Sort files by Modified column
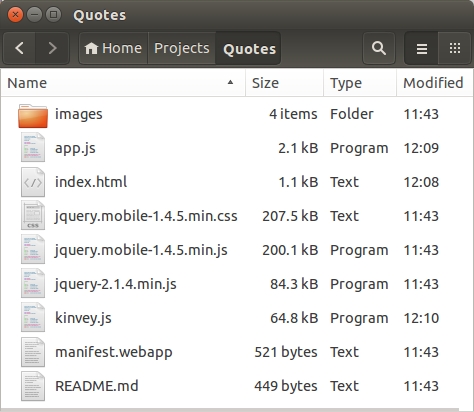 tap(435, 83)
